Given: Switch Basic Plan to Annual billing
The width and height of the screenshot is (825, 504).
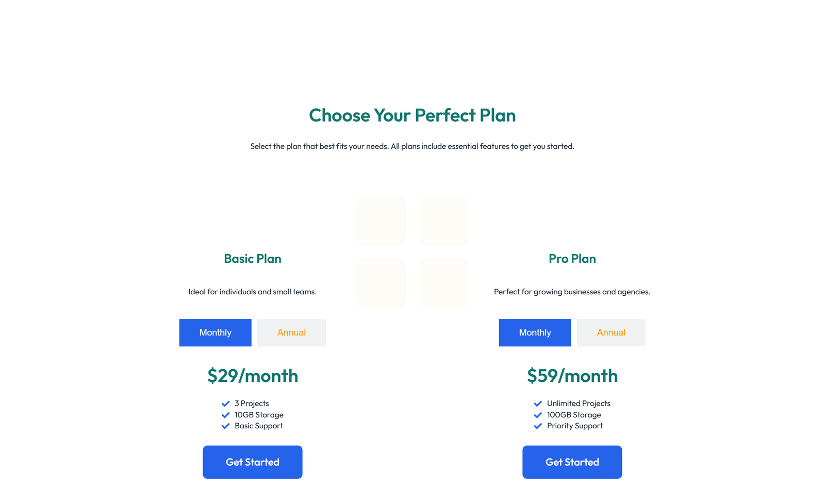Looking at the screenshot, I should coord(291,332).
